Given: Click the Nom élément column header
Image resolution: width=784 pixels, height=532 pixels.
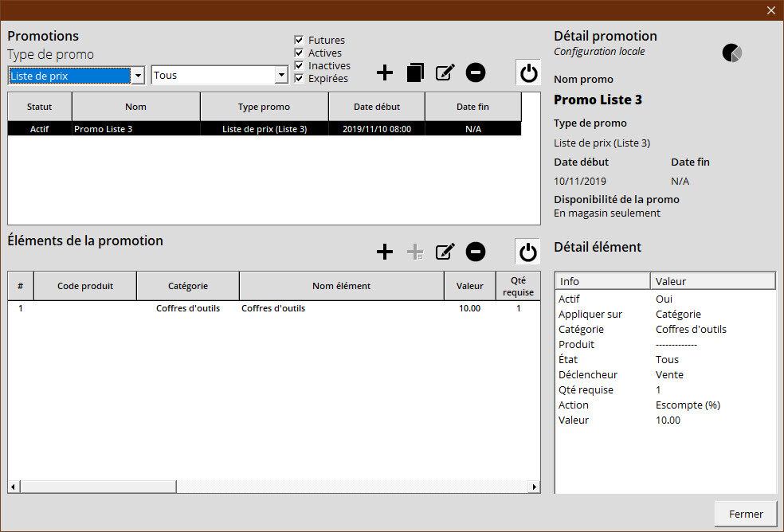Looking at the screenshot, I should tap(342, 286).
